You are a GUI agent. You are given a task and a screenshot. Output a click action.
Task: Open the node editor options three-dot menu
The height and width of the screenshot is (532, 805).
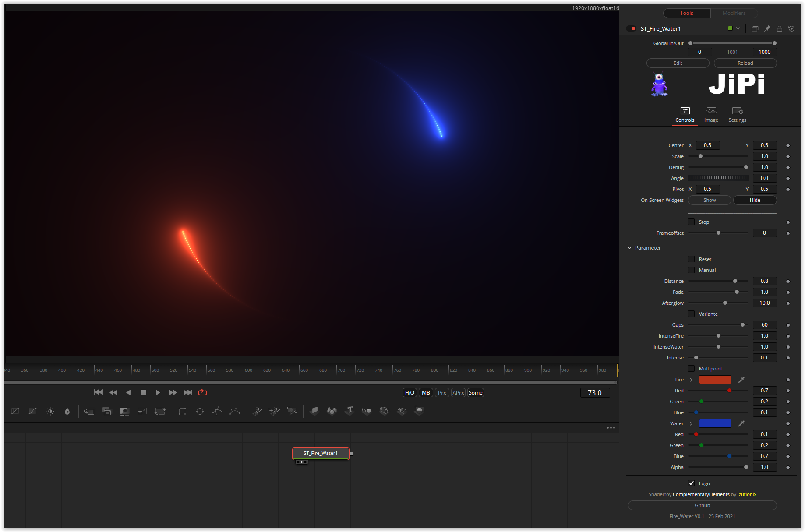(x=611, y=428)
